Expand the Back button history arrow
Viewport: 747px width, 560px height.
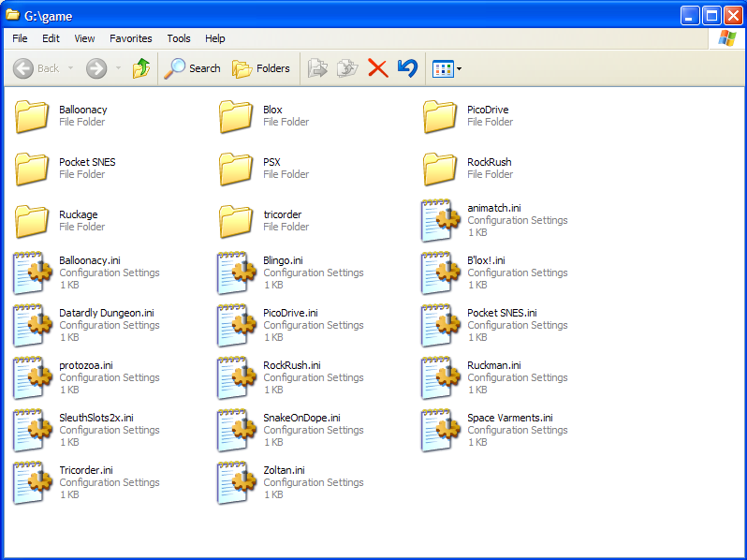click(x=68, y=68)
